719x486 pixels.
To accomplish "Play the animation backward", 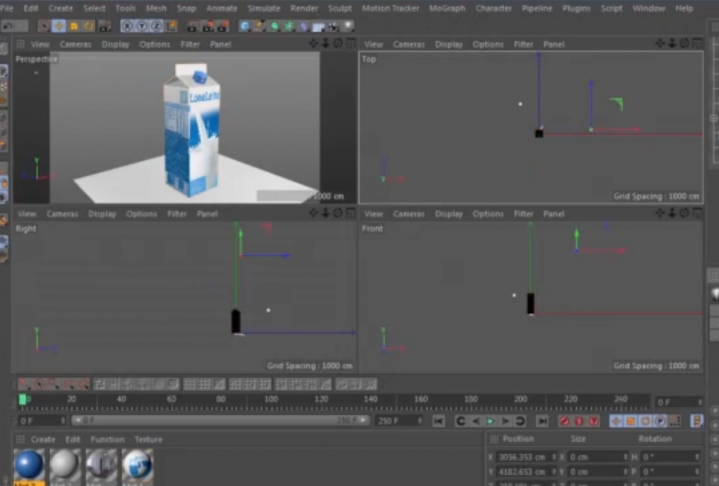I will click(476, 421).
